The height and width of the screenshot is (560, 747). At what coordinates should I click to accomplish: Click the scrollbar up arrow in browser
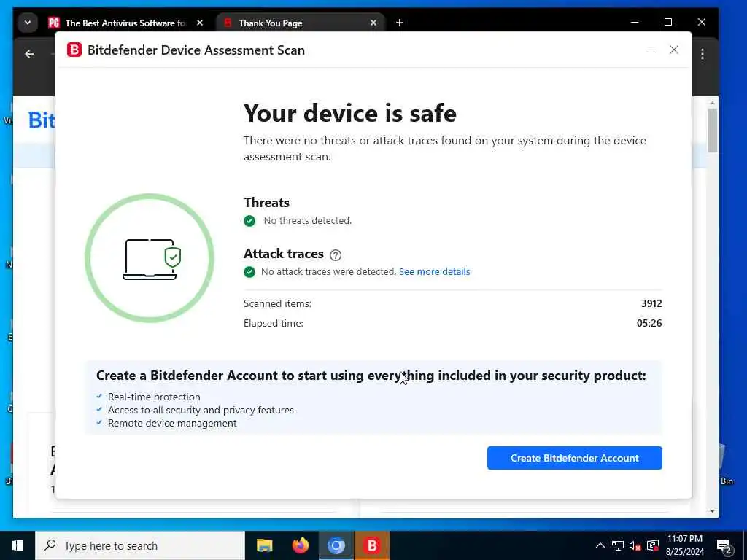click(x=712, y=103)
